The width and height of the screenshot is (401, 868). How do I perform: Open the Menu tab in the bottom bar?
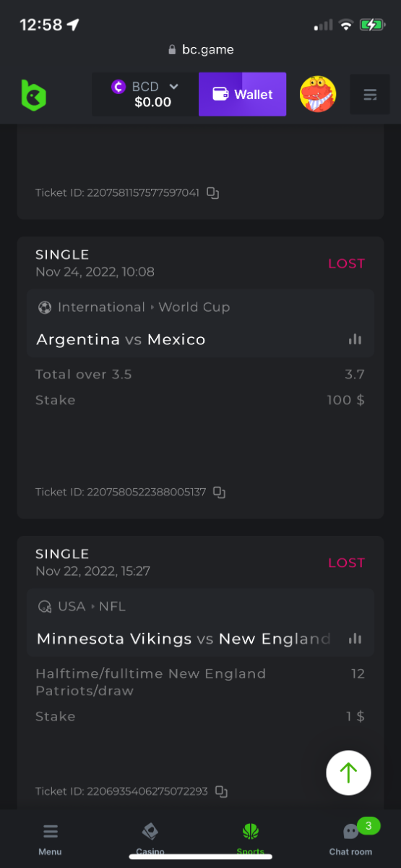pyautogui.click(x=50, y=839)
